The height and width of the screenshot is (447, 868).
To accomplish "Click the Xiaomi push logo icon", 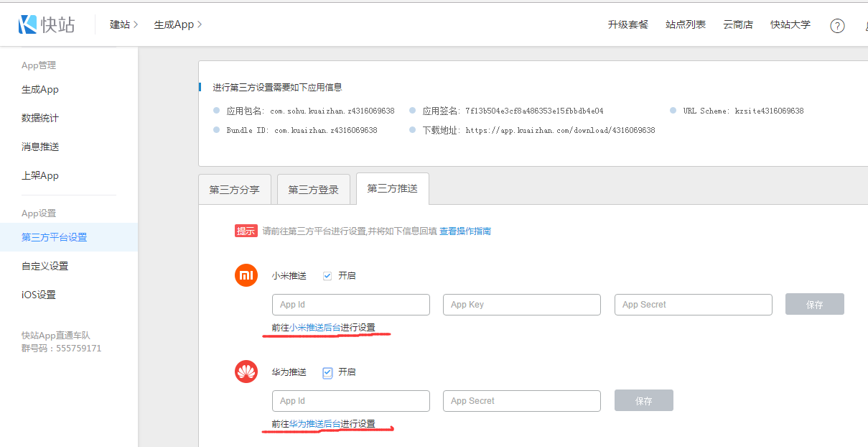I will [x=246, y=275].
